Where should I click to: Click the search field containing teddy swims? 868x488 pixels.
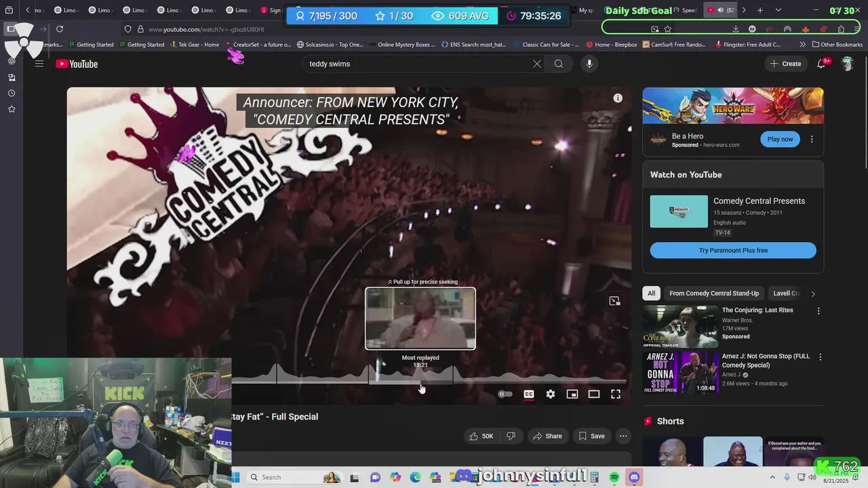(417, 64)
